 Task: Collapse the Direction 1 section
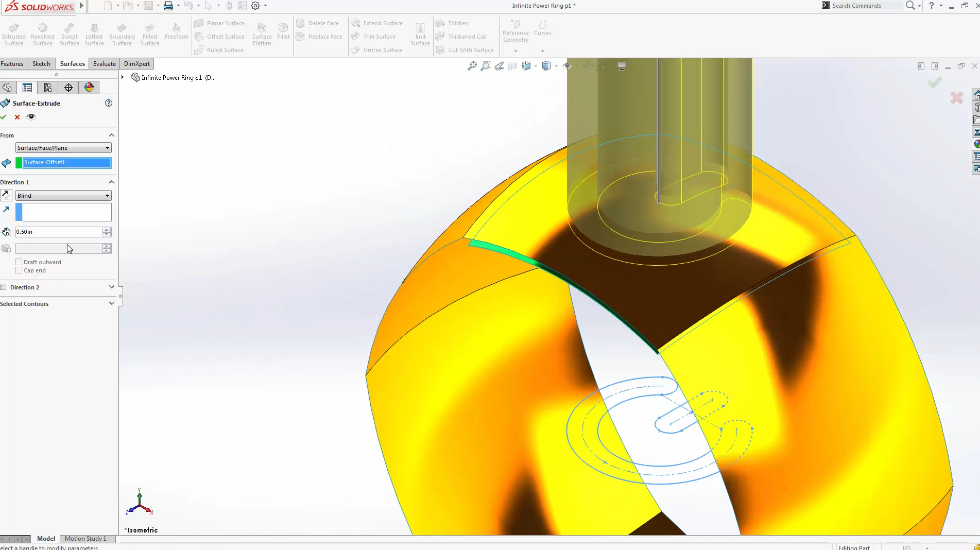[x=111, y=182]
